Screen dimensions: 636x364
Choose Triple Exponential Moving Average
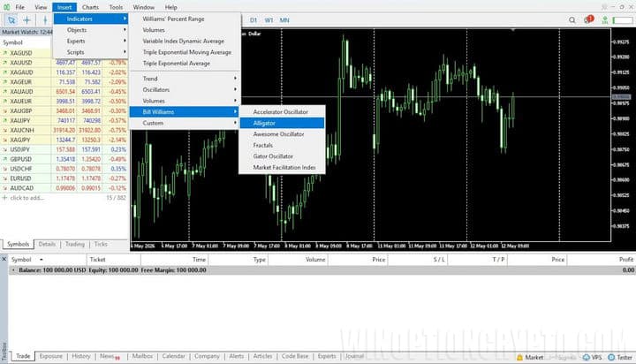coord(185,52)
